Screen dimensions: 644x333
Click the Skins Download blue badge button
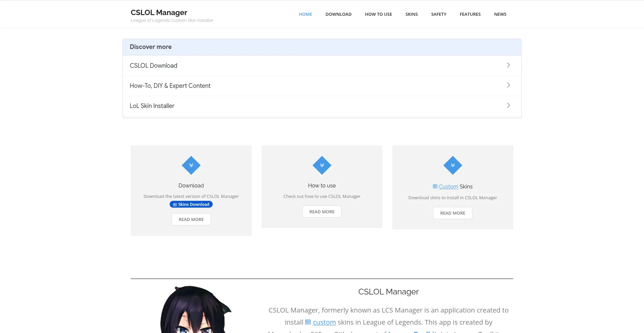pyautogui.click(x=191, y=204)
